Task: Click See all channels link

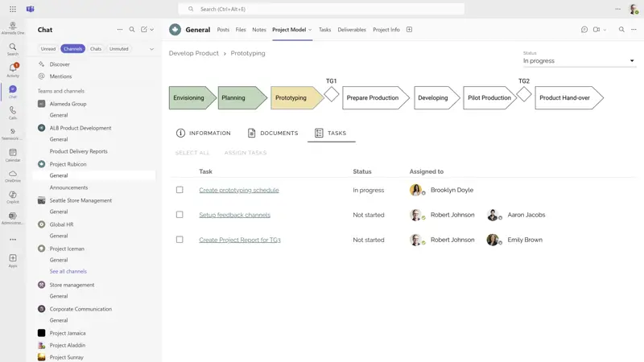Action: click(x=68, y=271)
